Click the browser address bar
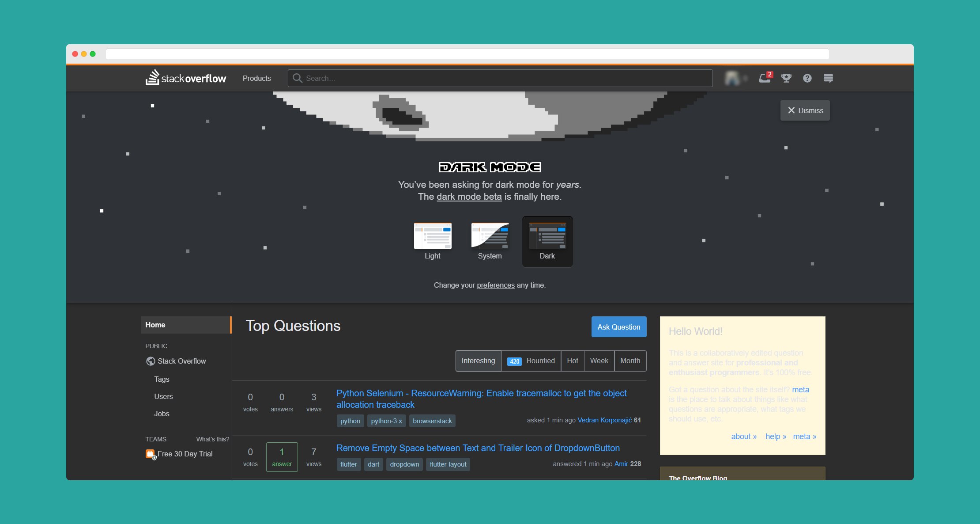 coord(467,54)
